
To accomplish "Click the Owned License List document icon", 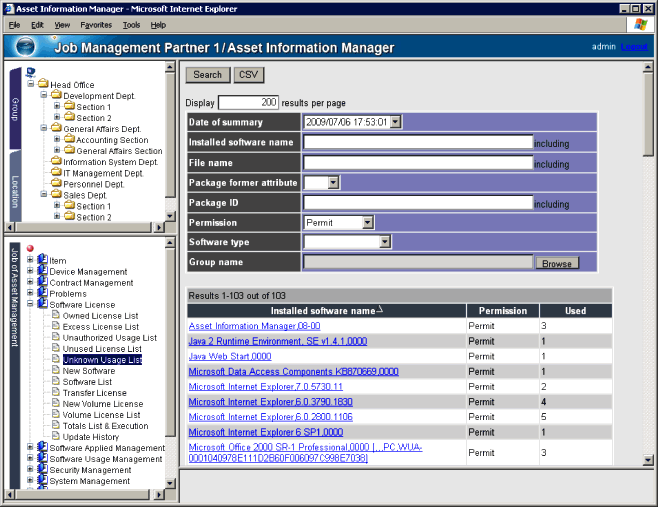I will point(56,316).
